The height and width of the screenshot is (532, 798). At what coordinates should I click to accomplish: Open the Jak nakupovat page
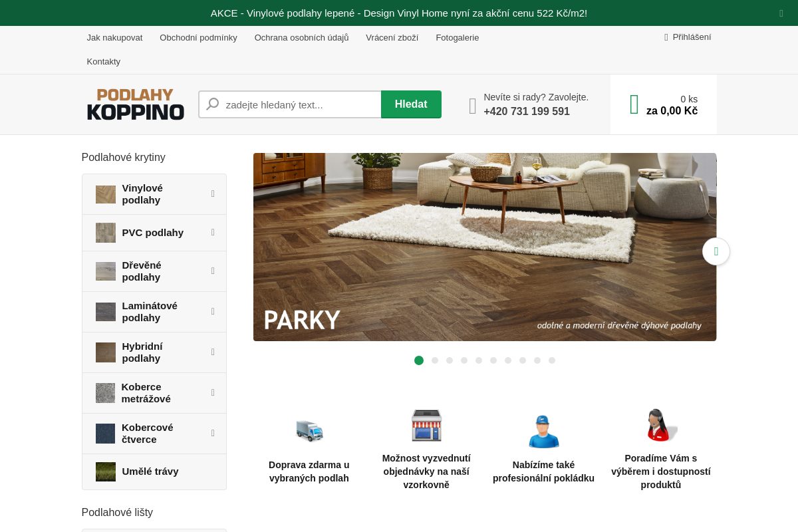coord(114,38)
